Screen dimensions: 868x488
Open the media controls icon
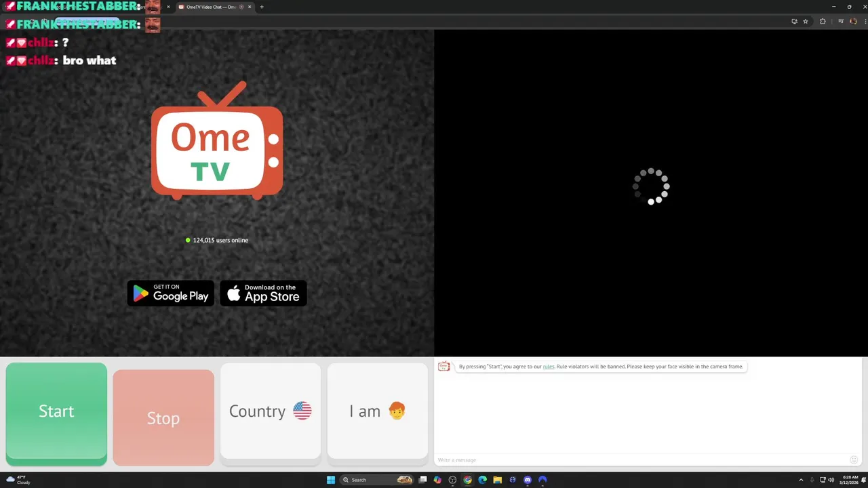click(841, 21)
